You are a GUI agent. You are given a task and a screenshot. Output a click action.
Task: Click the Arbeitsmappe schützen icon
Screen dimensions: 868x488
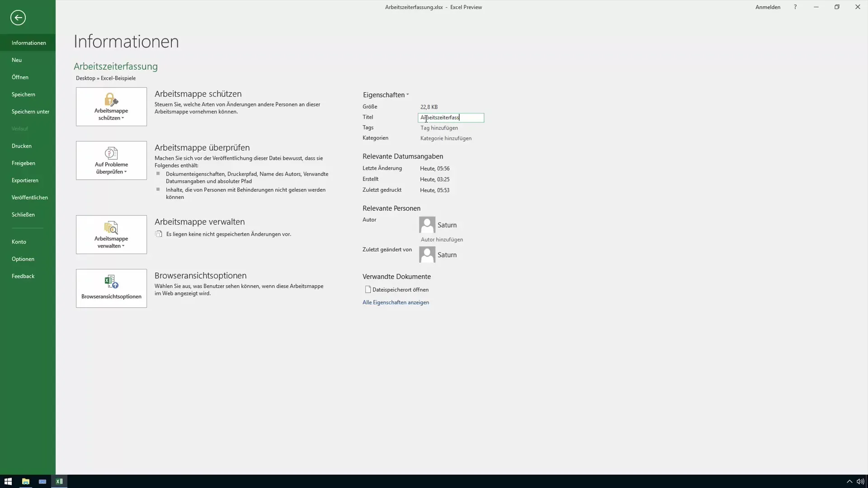[x=112, y=107]
